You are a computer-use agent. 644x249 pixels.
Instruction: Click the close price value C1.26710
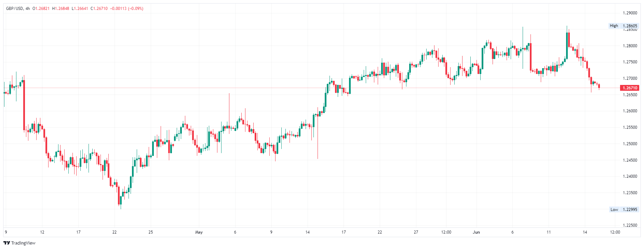(x=99, y=9)
